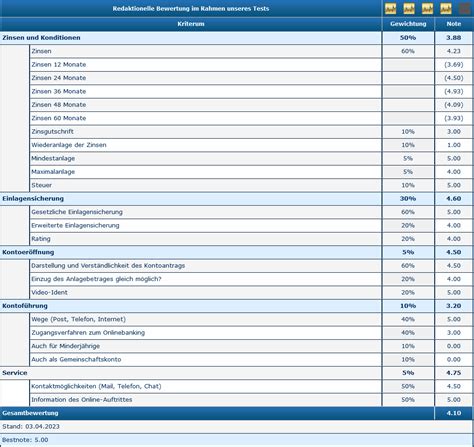Click the (4.50) note for Zinsen 24 Monate
474x447 pixels.
click(x=454, y=78)
